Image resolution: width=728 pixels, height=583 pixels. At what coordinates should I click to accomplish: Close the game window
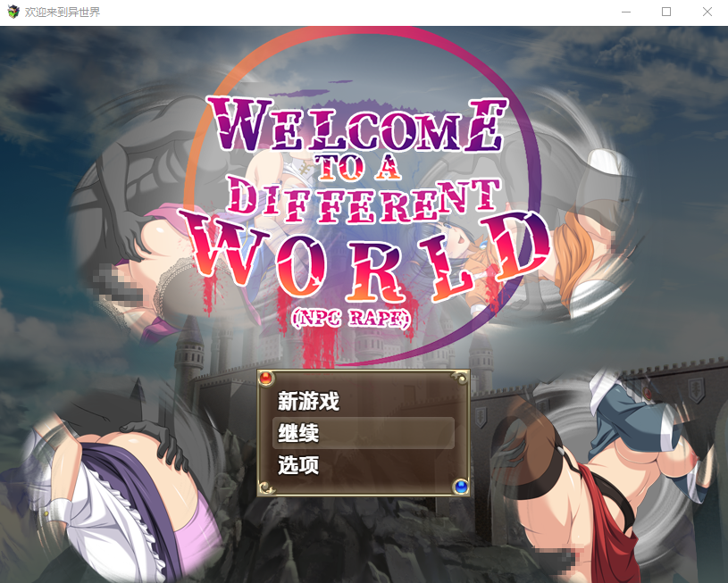[x=707, y=12]
